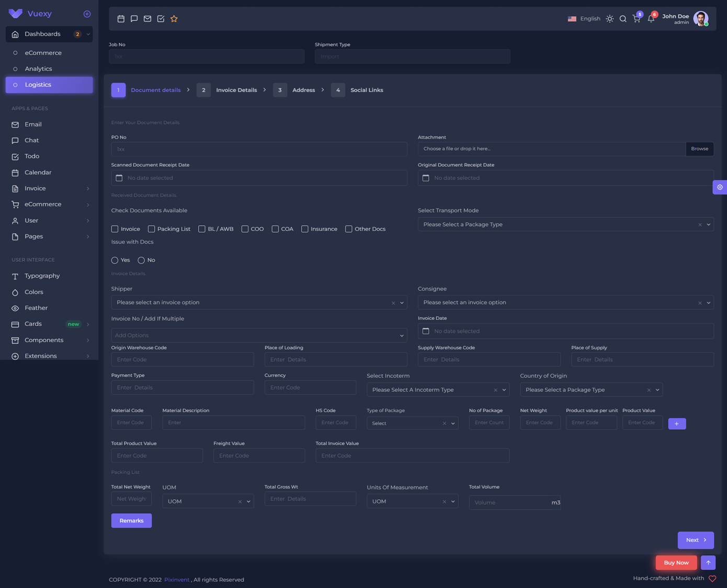Click the Next button
This screenshot has width=727, height=588.
(695, 540)
